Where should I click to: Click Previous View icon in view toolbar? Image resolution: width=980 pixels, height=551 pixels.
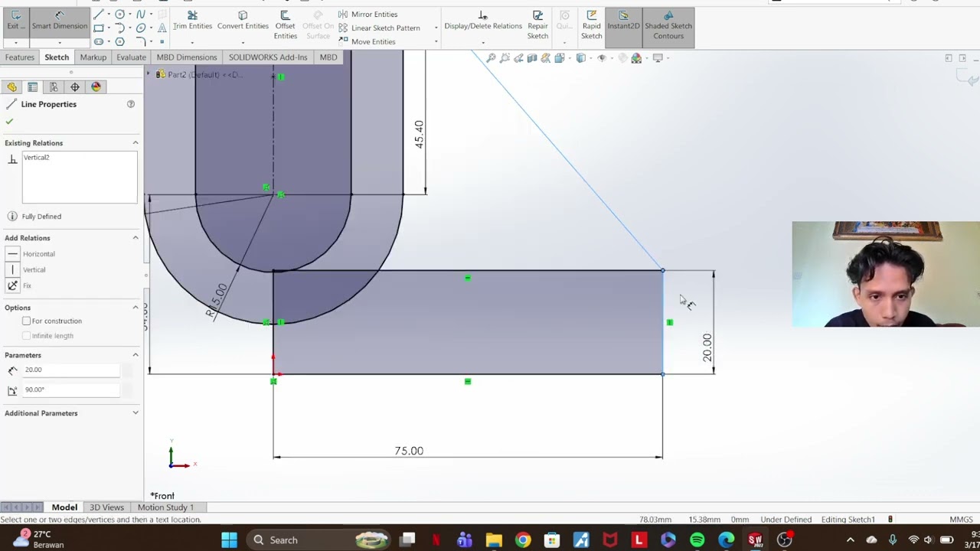pyautogui.click(x=518, y=58)
